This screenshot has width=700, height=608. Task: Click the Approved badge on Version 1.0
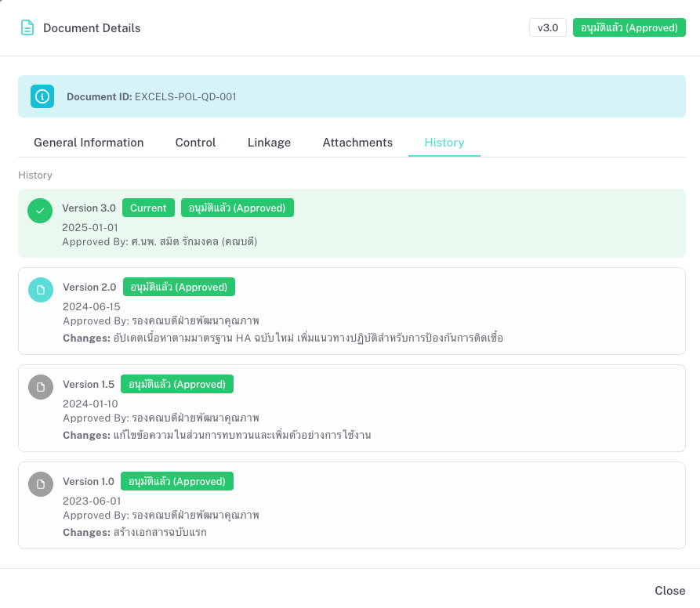[x=177, y=482]
